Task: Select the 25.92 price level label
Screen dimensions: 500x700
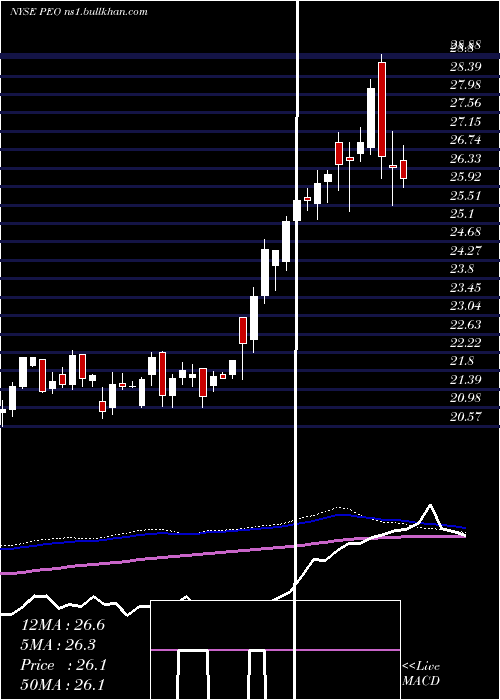Action: click(x=466, y=177)
